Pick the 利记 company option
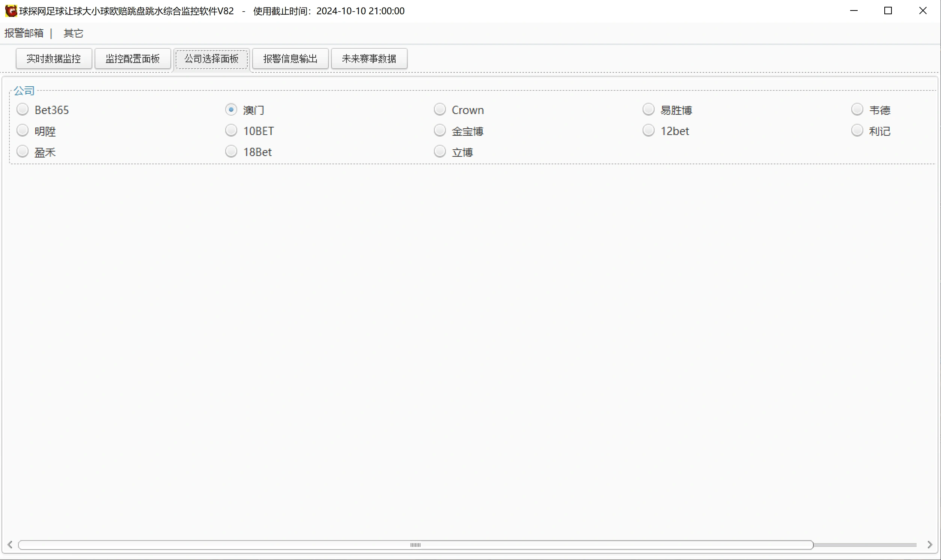This screenshot has width=941, height=560. 857,131
